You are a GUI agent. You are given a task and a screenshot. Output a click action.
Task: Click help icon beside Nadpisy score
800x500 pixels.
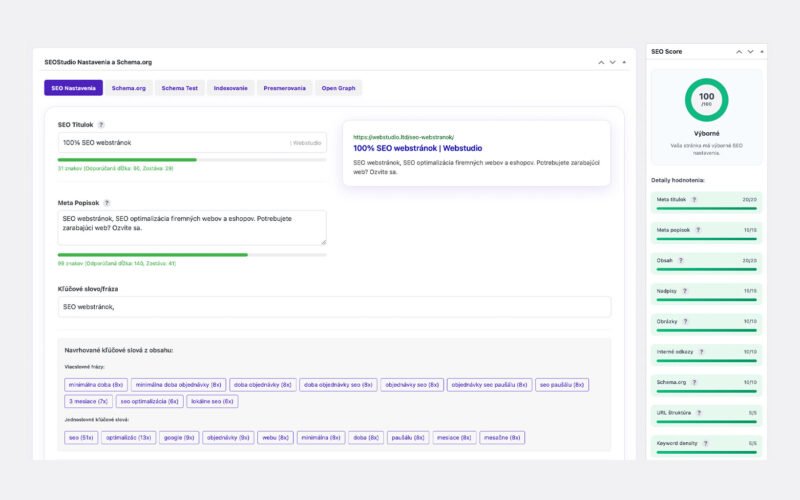685,291
